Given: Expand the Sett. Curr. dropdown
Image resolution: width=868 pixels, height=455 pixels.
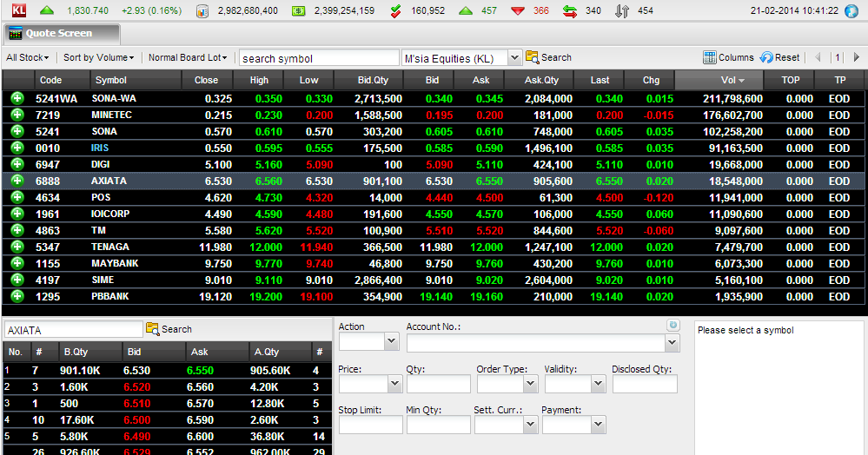Looking at the screenshot, I should pos(530,425).
